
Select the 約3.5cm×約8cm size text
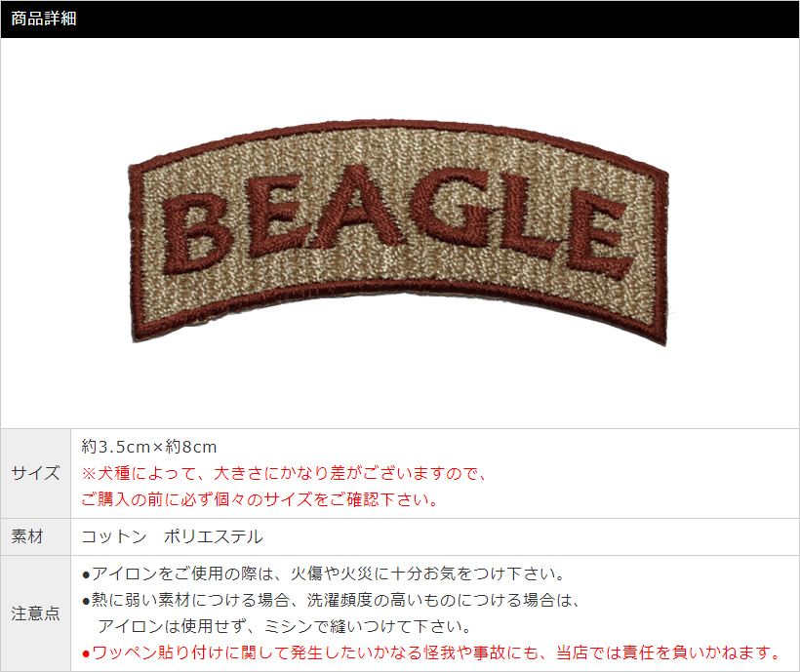(149, 447)
